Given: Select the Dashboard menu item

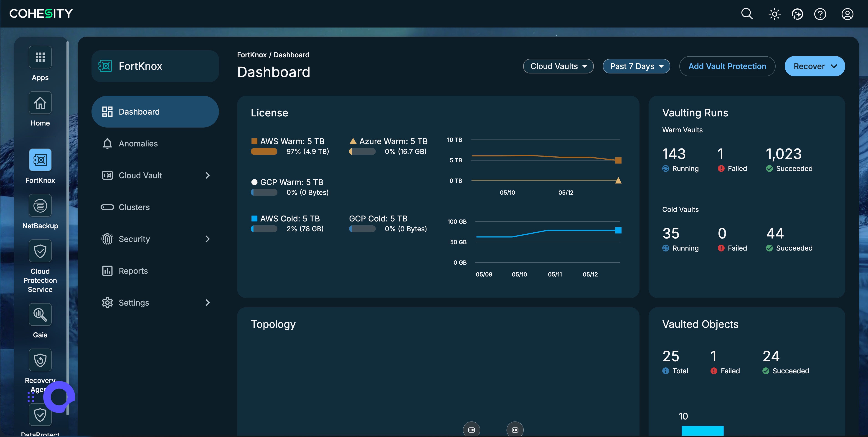Looking at the screenshot, I should tap(155, 112).
